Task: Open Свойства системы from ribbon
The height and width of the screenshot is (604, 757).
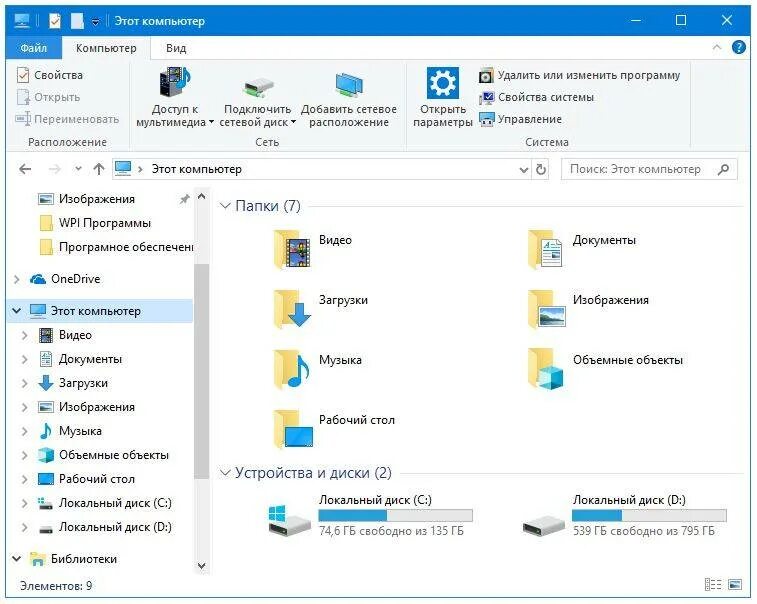Action: pyautogui.click(x=536, y=98)
